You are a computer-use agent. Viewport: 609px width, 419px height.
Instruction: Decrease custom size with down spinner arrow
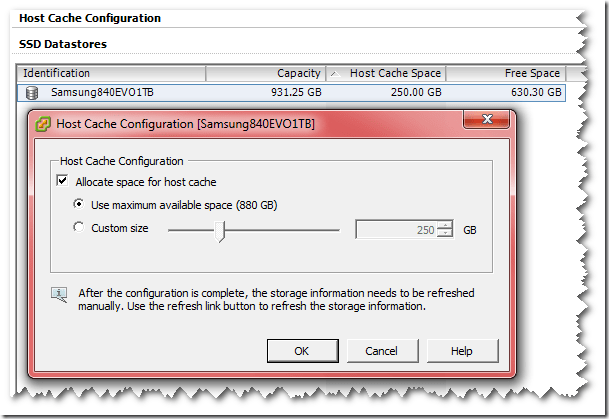(446, 234)
